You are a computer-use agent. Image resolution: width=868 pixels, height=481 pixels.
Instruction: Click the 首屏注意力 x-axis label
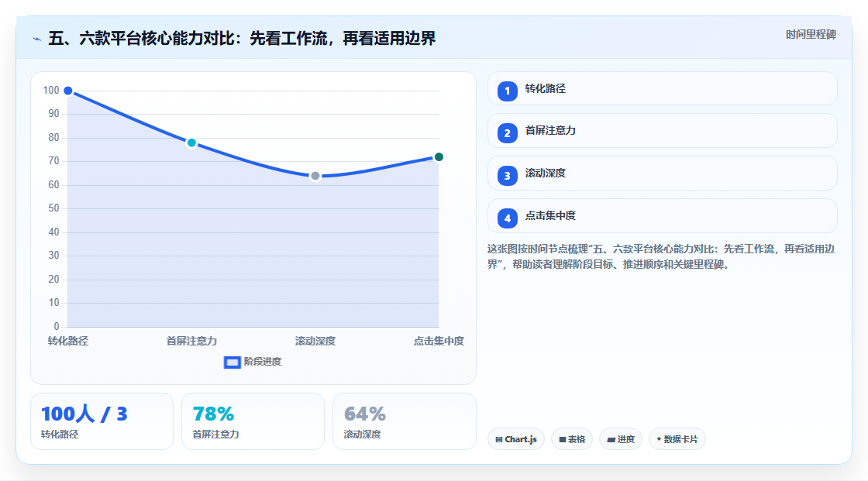(x=191, y=342)
